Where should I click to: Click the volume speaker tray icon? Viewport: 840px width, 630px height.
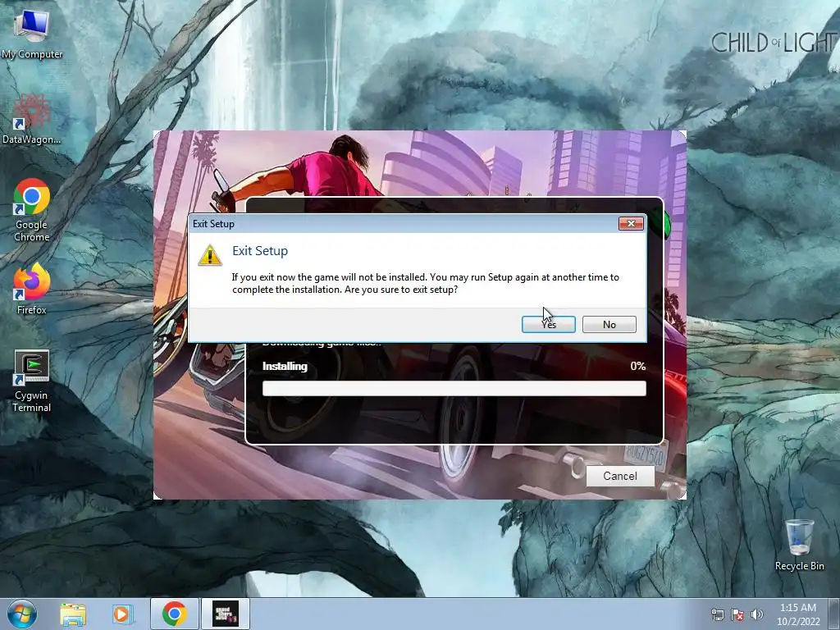click(x=757, y=614)
